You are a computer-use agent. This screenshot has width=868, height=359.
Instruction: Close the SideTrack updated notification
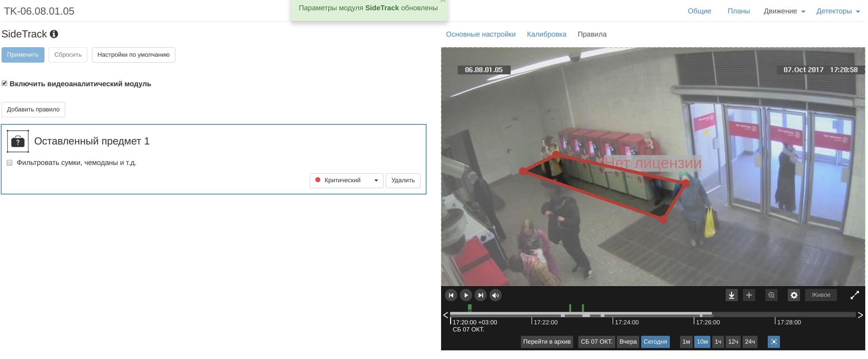[x=443, y=1]
